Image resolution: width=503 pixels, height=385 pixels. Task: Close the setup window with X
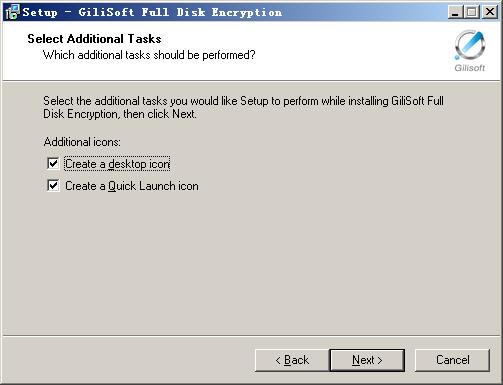click(x=490, y=12)
